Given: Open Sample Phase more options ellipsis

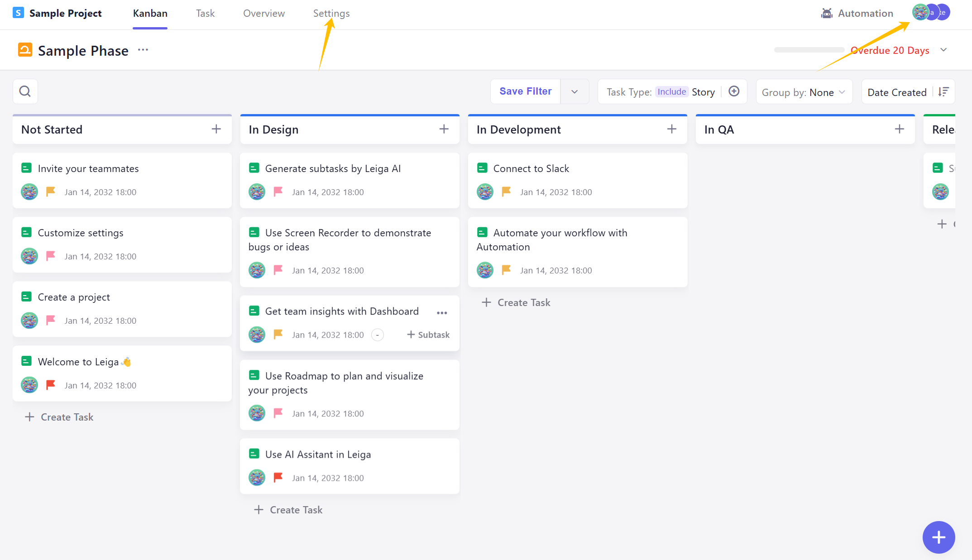Looking at the screenshot, I should tap(143, 50).
